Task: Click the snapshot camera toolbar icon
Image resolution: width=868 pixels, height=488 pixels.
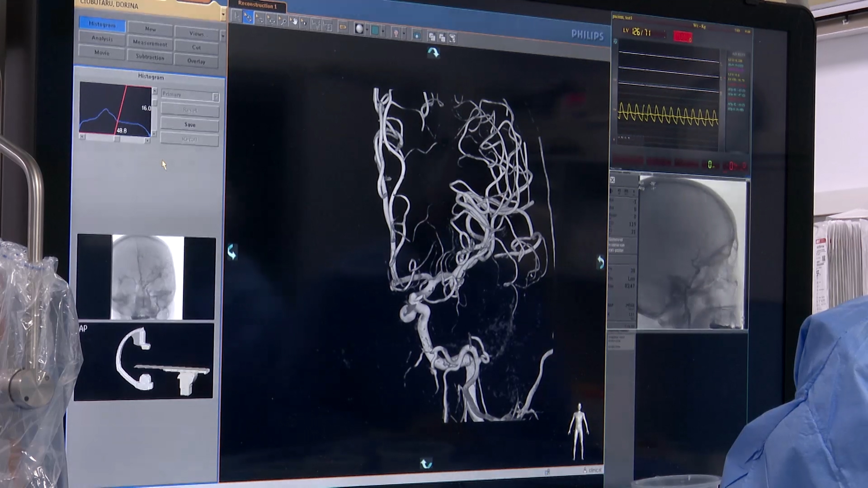Action: [417, 36]
